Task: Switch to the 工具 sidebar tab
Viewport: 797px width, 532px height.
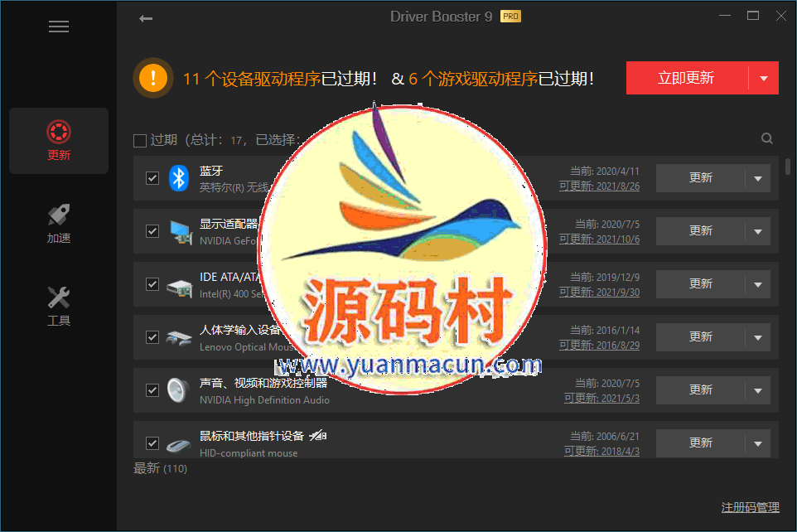Action: 59,306
